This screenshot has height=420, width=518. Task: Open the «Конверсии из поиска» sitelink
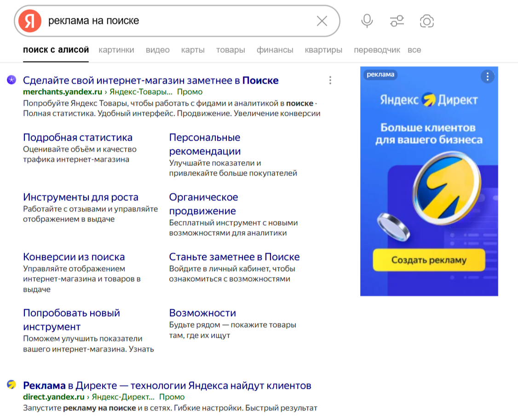point(74,257)
